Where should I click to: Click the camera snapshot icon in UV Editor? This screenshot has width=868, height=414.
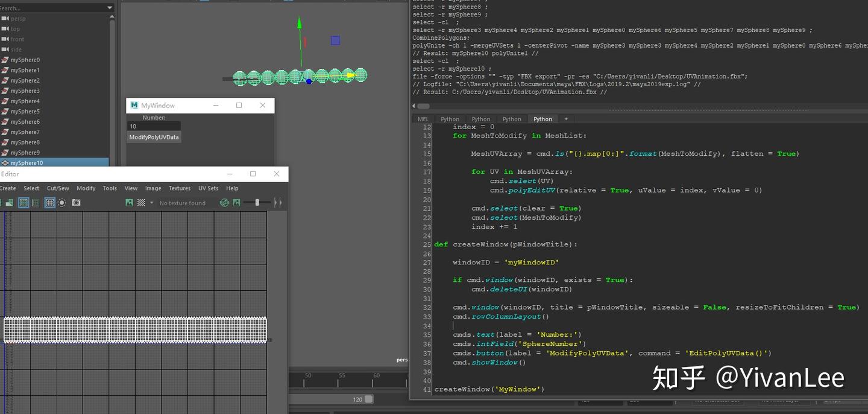click(75, 203)
